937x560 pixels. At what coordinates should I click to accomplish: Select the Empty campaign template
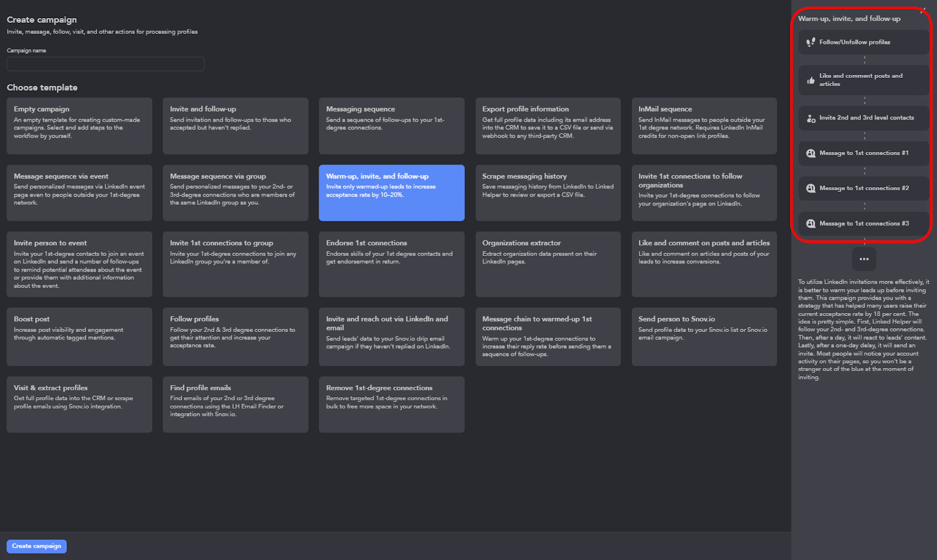[79, 126]
